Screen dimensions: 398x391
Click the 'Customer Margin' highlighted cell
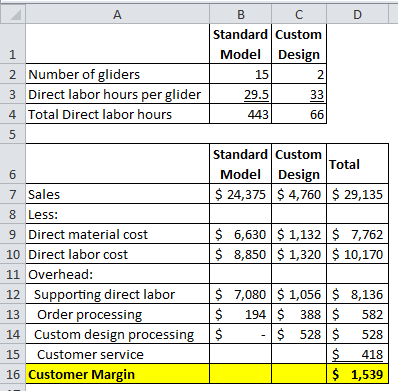(117, 374)
